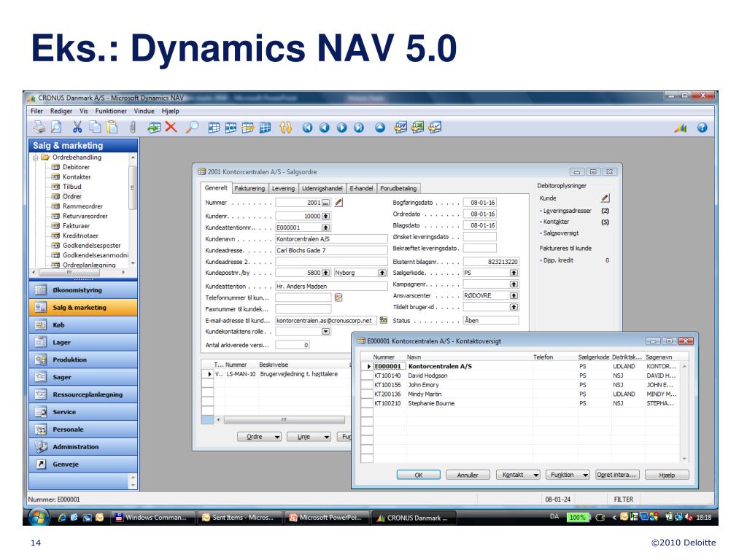Click the Send Options toolbar icon
Image resolution: width=747 pixels, height=560 pixels.
(x=435, y=127)
